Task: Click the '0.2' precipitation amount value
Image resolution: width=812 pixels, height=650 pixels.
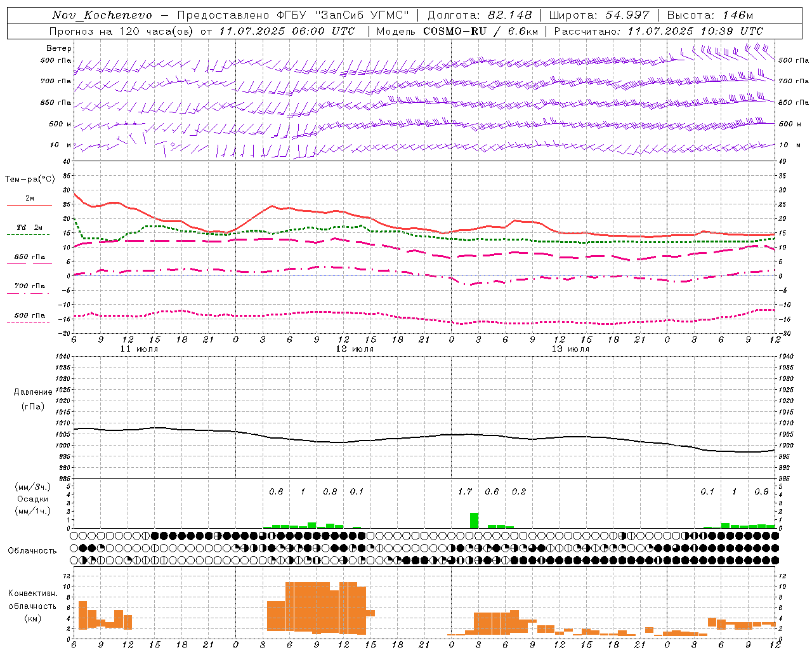Action: [519, 491]
